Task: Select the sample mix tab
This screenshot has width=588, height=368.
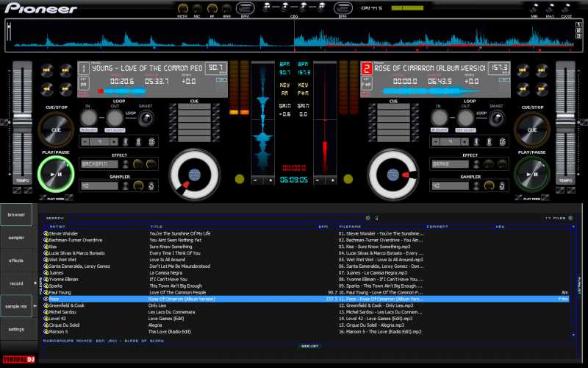Action: pos(16,306)
